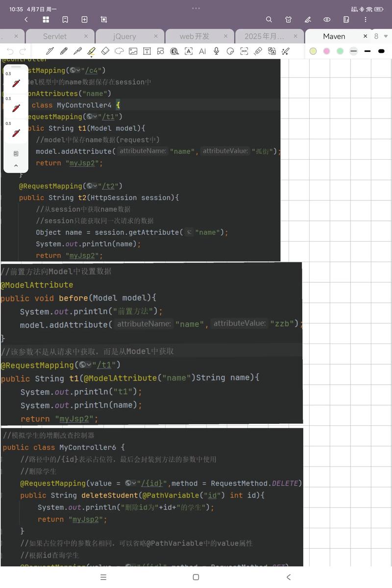Search within the notebook

(269, 20)
